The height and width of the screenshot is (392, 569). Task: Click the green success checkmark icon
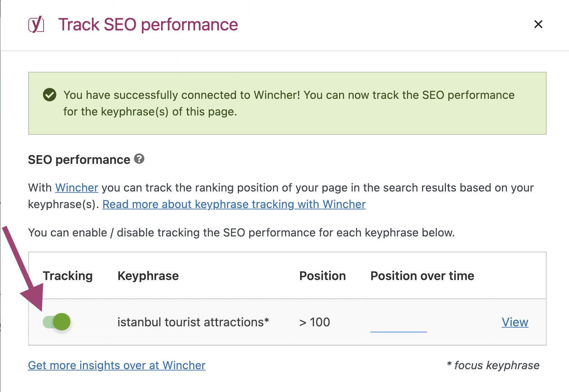50,95
